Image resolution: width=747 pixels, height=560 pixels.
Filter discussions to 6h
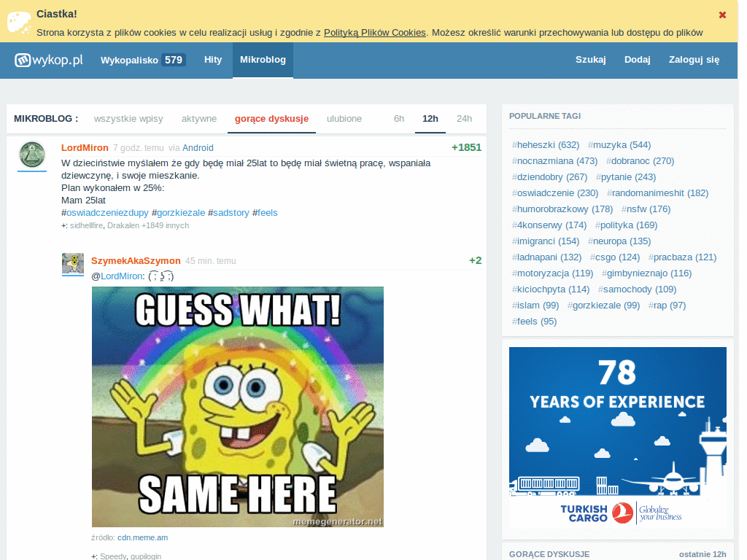[399, 119]
